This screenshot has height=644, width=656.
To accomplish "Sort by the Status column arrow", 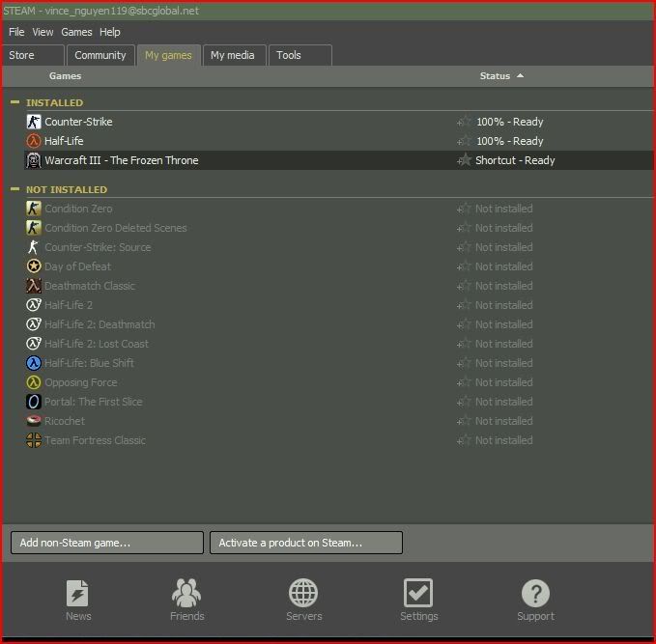I will 520,75.
